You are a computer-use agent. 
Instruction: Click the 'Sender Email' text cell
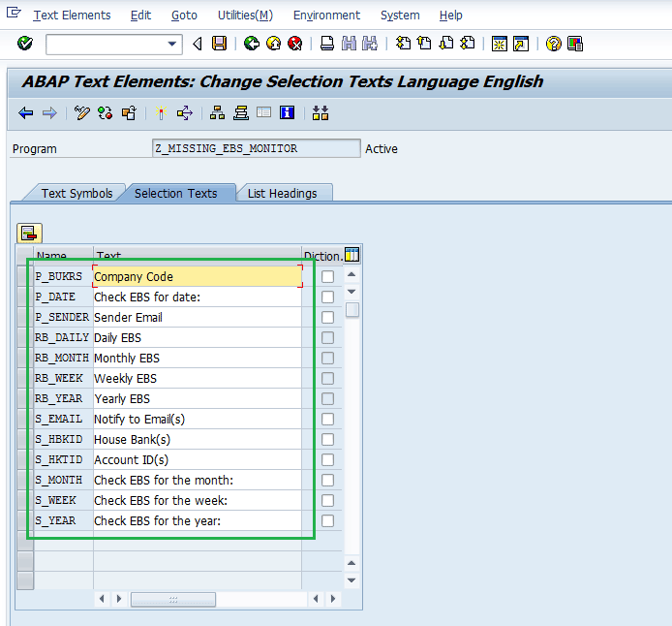[x=198, y=317]
